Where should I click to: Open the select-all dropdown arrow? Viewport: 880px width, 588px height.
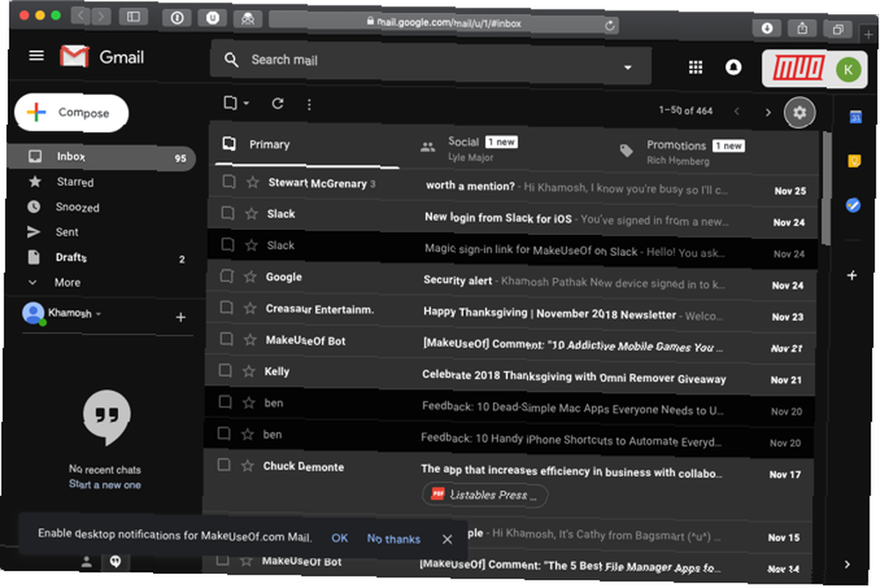pyautogui.click(x=246, y=103)
